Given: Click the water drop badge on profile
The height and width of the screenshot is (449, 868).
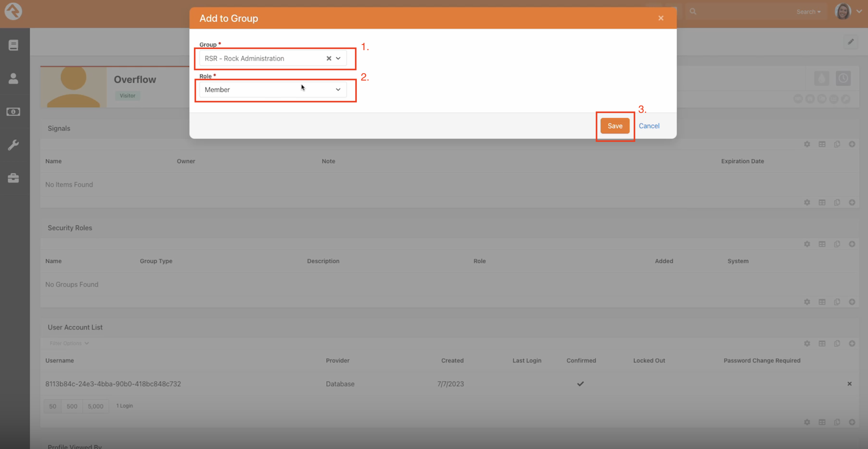Looking at the screenshot, I should point(822,79).
